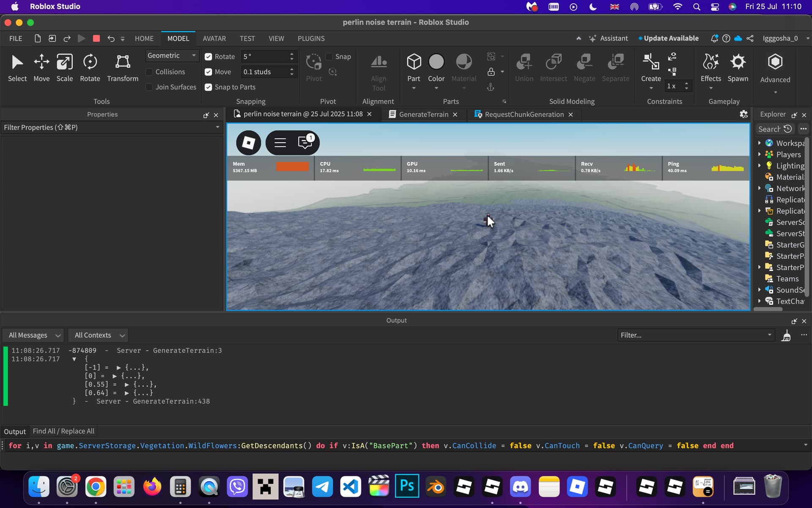
Task: Toggle the Move snapping checkbox
Action: click(208, 72)
